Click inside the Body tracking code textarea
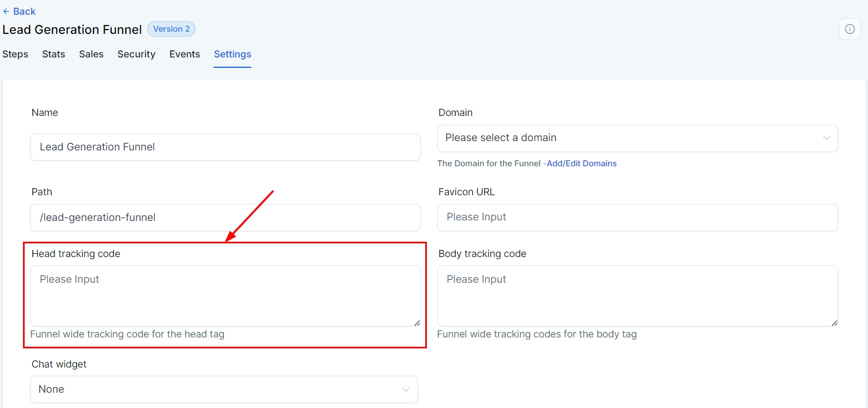Screen dimensions: 868x408 pos(638,296)
